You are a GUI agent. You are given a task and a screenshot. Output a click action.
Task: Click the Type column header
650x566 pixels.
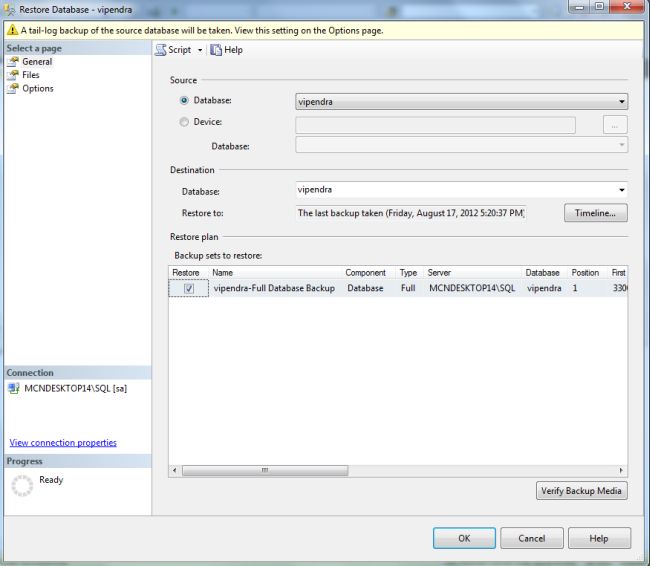408,273
